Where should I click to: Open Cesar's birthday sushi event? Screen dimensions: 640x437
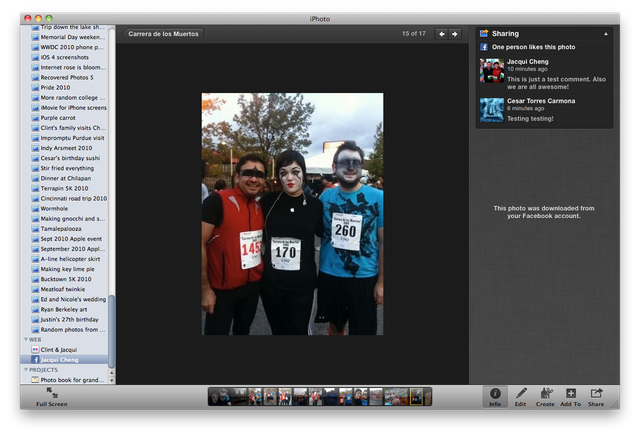pos(64,158)
